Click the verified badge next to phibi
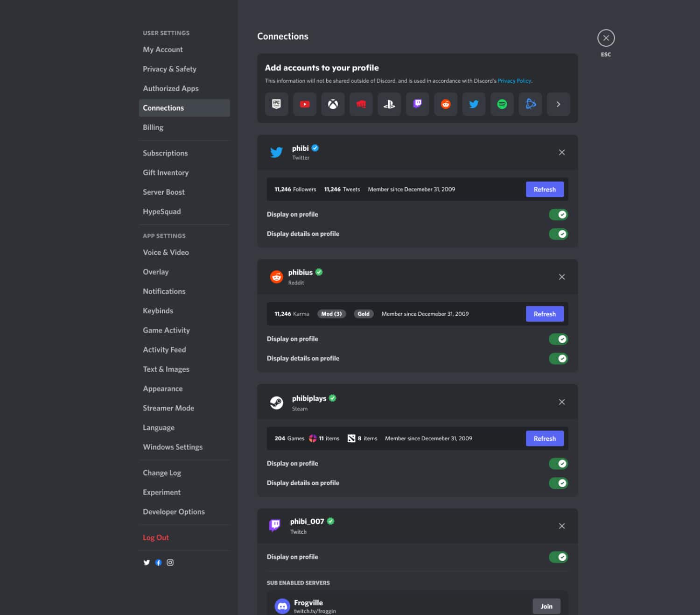The height and width of the screenshot is (615, 700). pyautogui.click(x=315, y=148)
